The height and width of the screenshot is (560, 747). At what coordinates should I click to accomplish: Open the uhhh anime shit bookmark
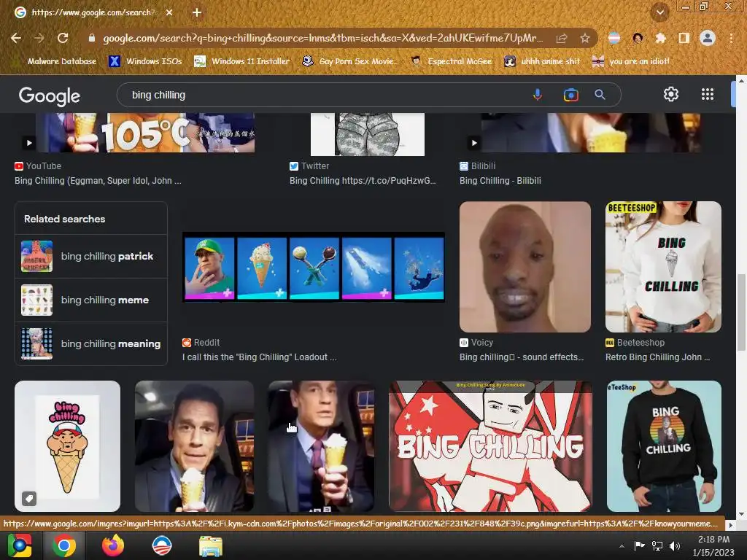(x=543, y=61)
